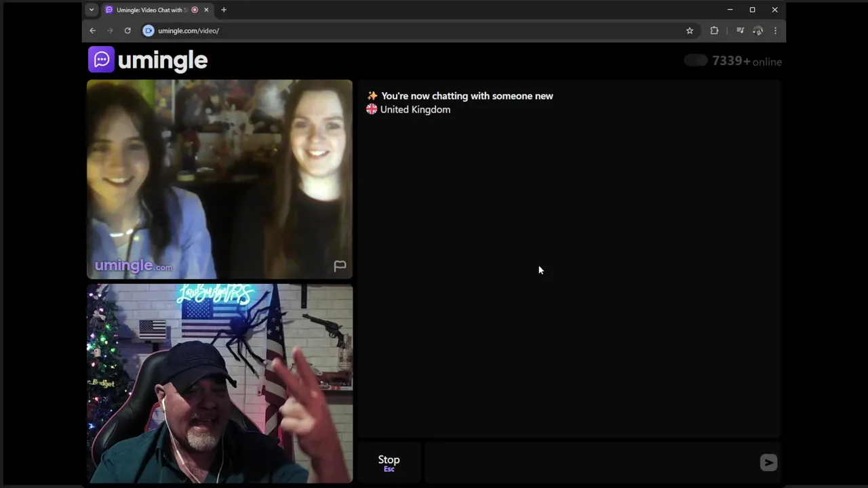Close the Umingle Video Chat tab
The width and height of the screenshot is (868, 488).
click(206, 10)
